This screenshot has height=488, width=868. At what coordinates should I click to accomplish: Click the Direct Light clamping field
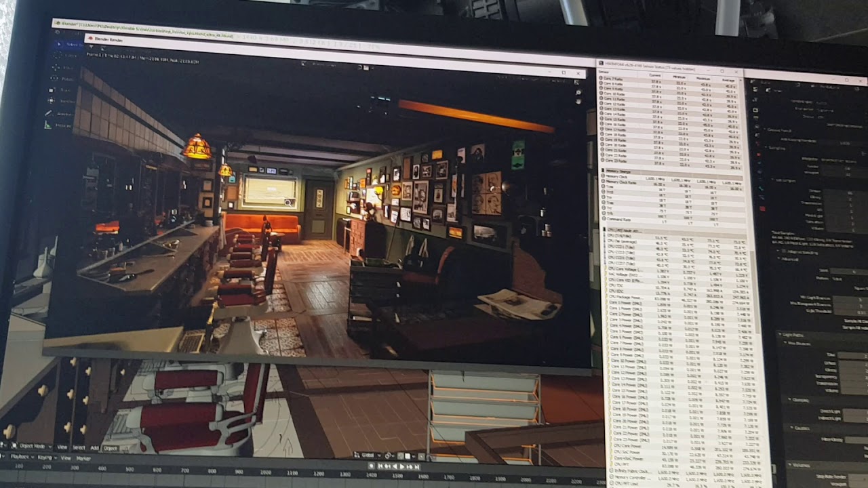pos(855,411)
